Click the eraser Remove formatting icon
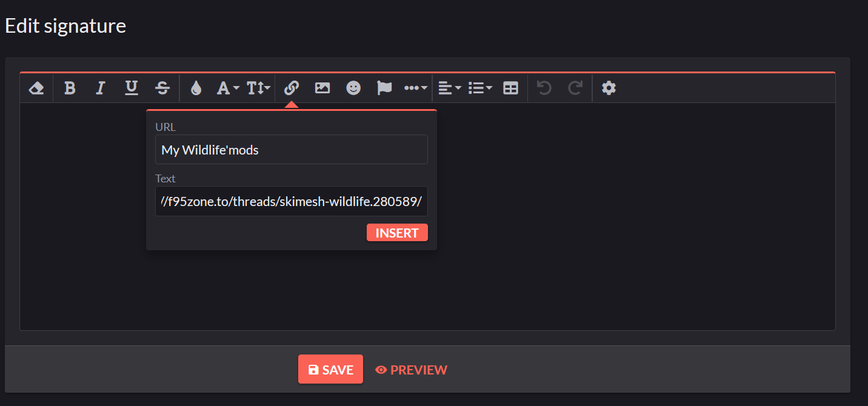The height and width of the screenshot is (406, 868). tap(36, 88)
